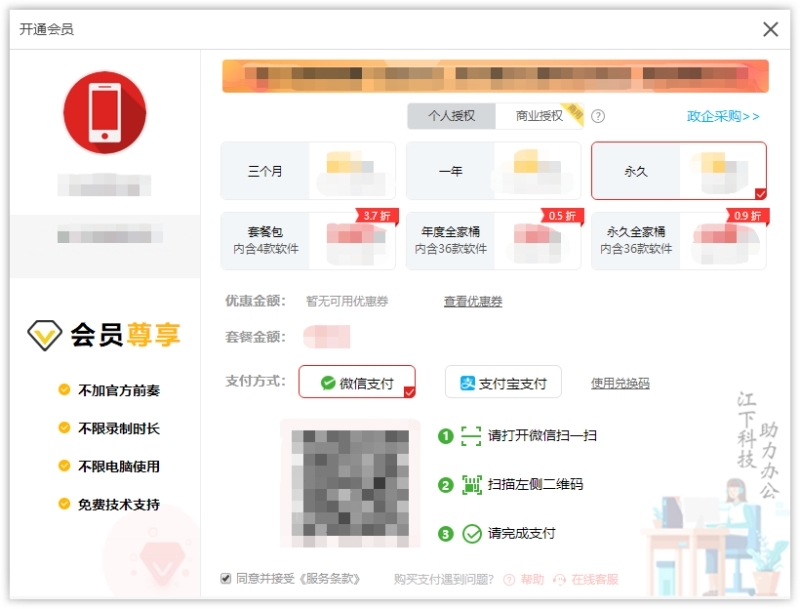The width and height of the screenshot is (800, 609).
Task: Toggle the 同意并接受 agreement checkbox
Action: point(226,578)
